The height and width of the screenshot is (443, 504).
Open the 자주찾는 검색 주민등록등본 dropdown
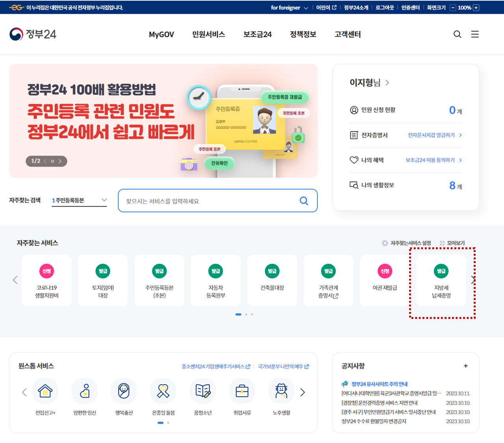(x=79, y=200)
